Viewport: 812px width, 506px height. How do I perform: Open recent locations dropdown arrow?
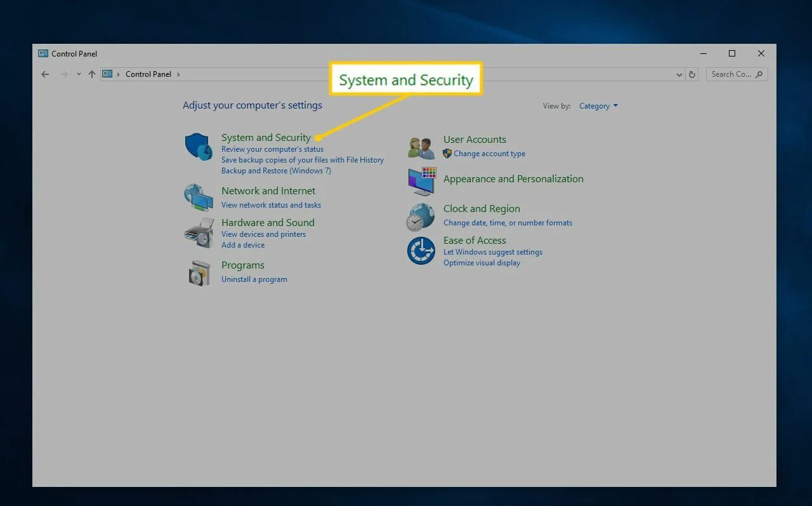click(79, 74)
